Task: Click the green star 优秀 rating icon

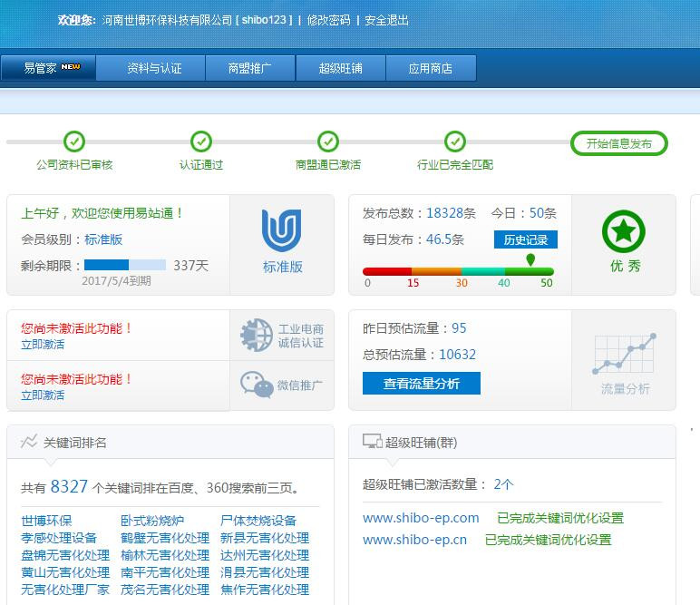Action: [624, 232]
